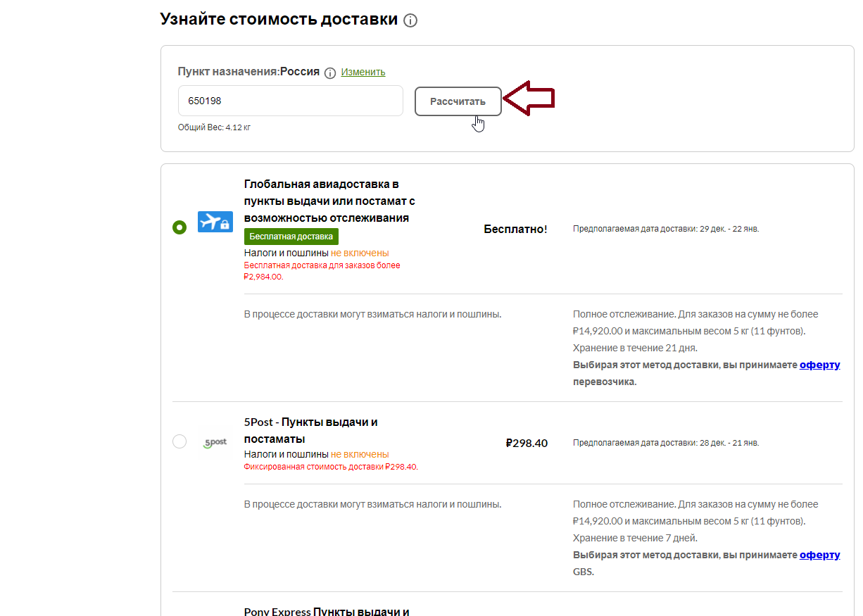The height and width of the screenshot is (616, 863).
Task: Click the Бесплатно! price label
Action: click(x=515, y=229)
